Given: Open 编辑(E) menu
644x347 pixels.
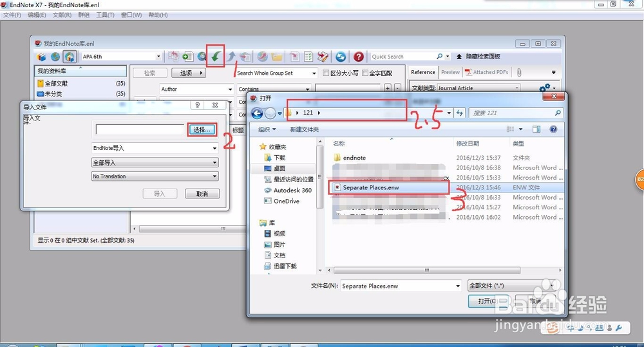Looking at the screenshot, I should tap(37, 15).
